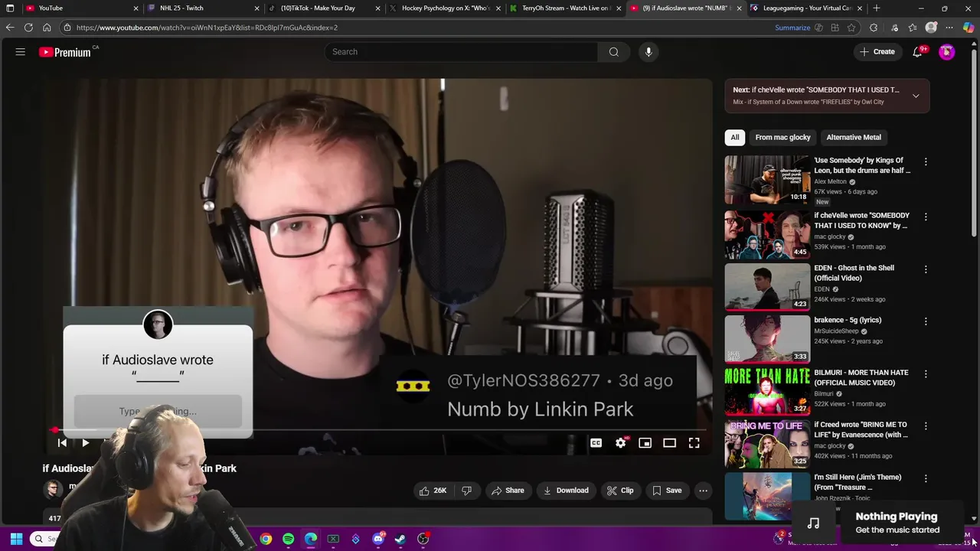Bookmark page with star icon

(x=851, y=28)
